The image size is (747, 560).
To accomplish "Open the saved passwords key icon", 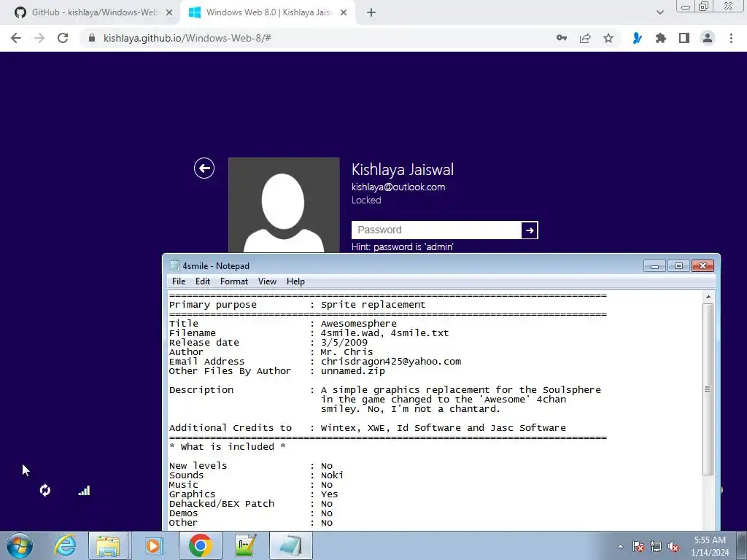I will click(x=562, y=38).
